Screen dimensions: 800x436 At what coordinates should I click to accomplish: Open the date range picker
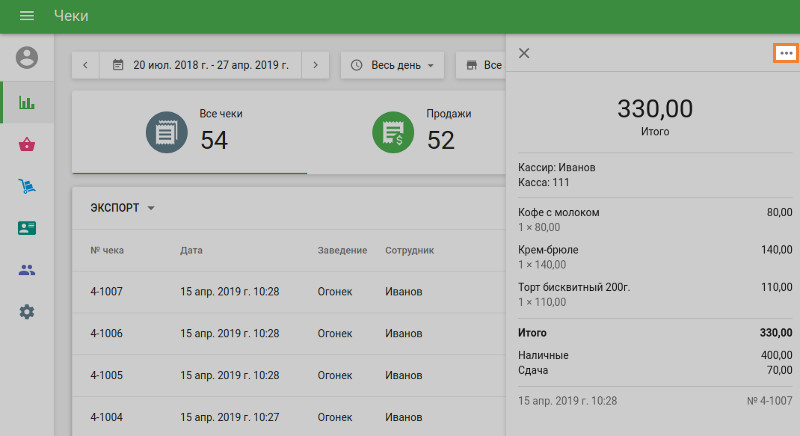(200, 65)
